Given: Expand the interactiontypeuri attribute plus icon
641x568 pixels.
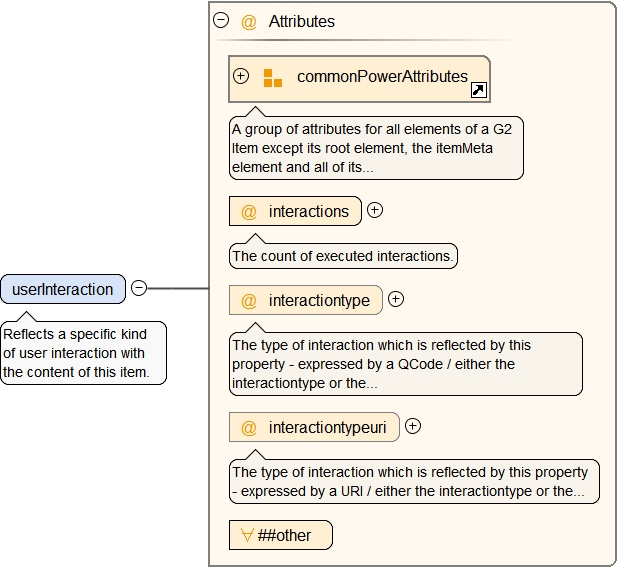Looking at the screenshot, I should (x=413, y=426).
